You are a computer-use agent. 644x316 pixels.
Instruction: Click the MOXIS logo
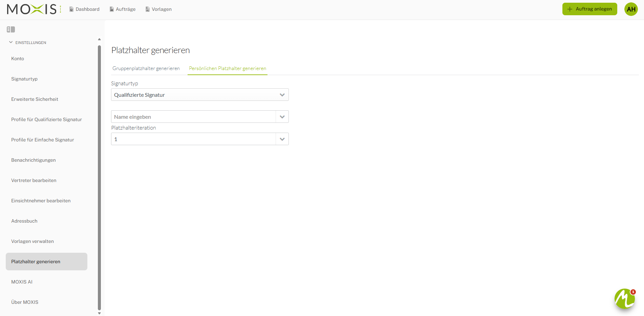point(34,9)
